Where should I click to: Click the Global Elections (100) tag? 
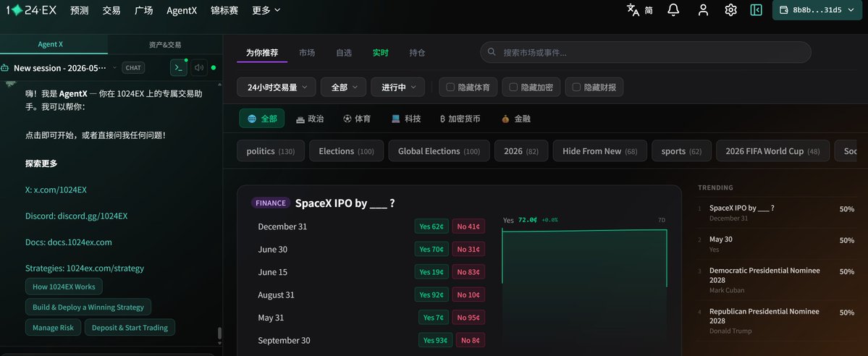(439, 151)
